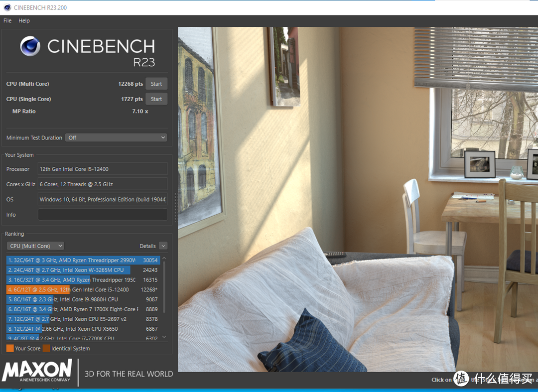Select the Threadripper 1950 ranking row
Screen dimensions: 538x392
[x=83, y=280]
